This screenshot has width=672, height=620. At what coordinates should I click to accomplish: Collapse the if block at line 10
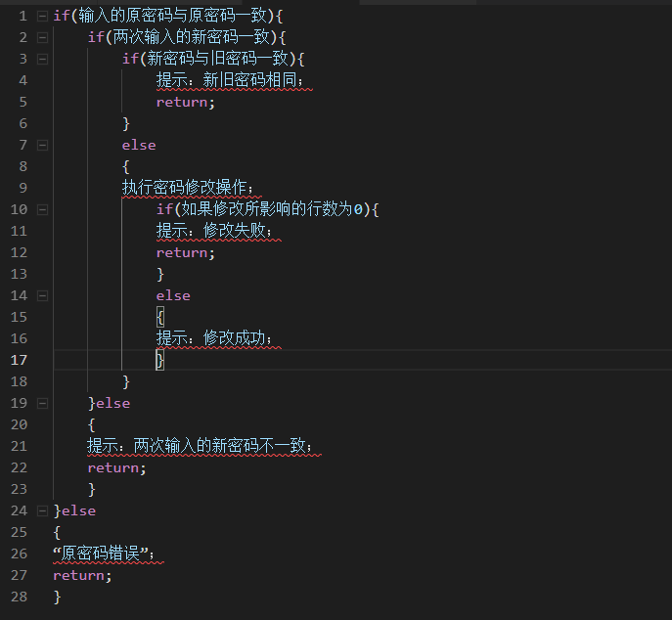42,209
